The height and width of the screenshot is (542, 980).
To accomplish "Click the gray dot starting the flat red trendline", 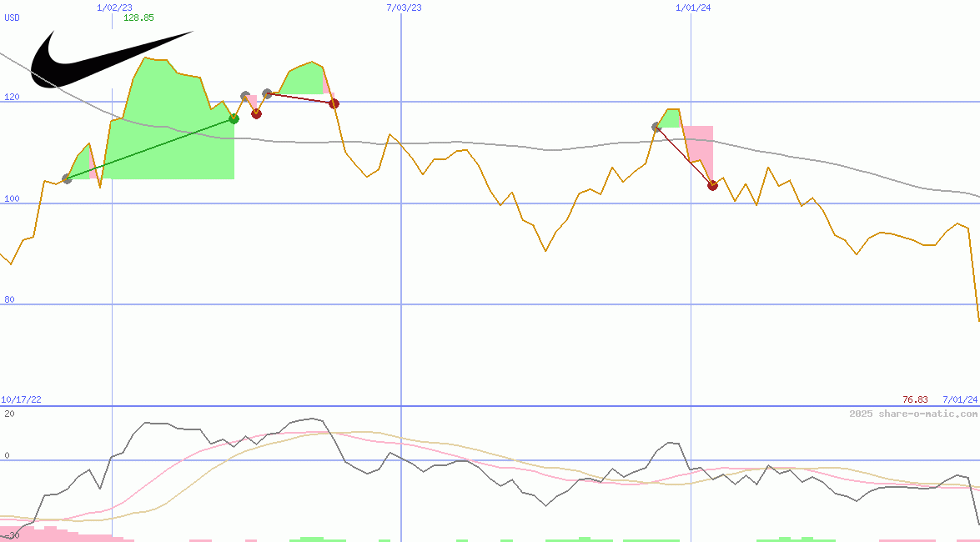I will click(x=267, y=93).
